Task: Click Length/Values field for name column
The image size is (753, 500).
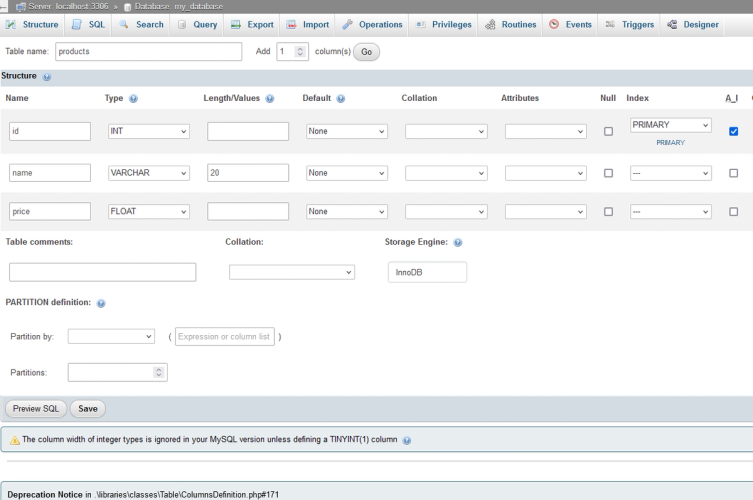Action: point(248,173)
